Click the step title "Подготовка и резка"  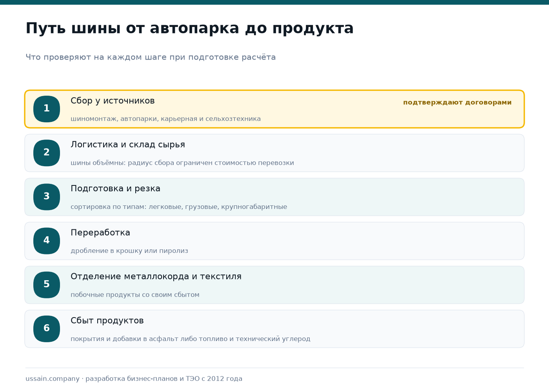(115, 189)
